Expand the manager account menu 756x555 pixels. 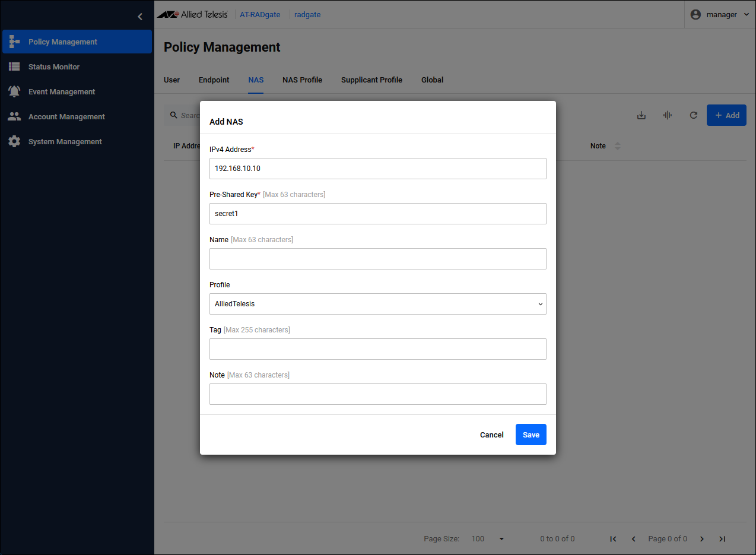(x=721, y=15)
